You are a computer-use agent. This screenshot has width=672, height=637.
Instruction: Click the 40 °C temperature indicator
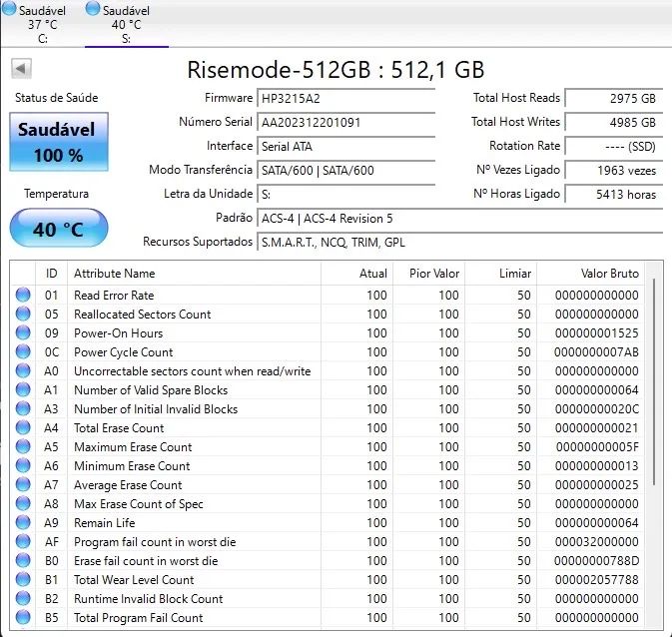(59, 228)
